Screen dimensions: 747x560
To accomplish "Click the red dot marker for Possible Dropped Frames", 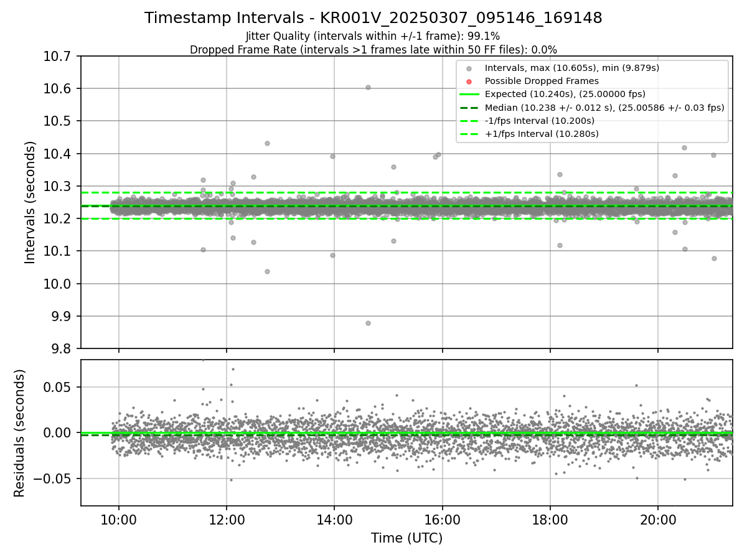I will (469, 82).
